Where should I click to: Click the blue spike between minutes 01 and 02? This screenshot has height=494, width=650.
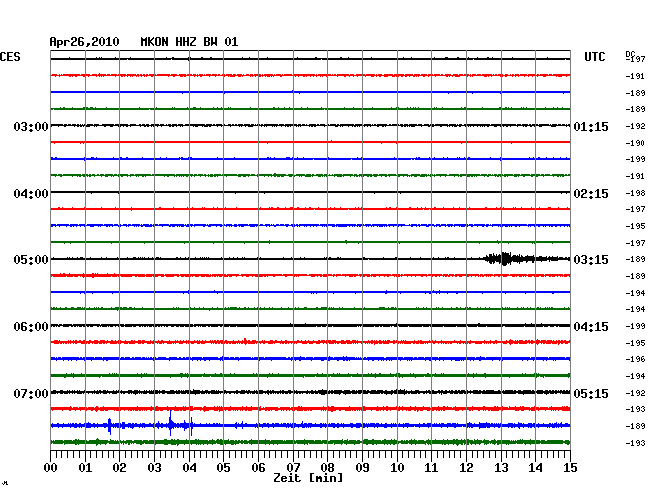point(109,426)
